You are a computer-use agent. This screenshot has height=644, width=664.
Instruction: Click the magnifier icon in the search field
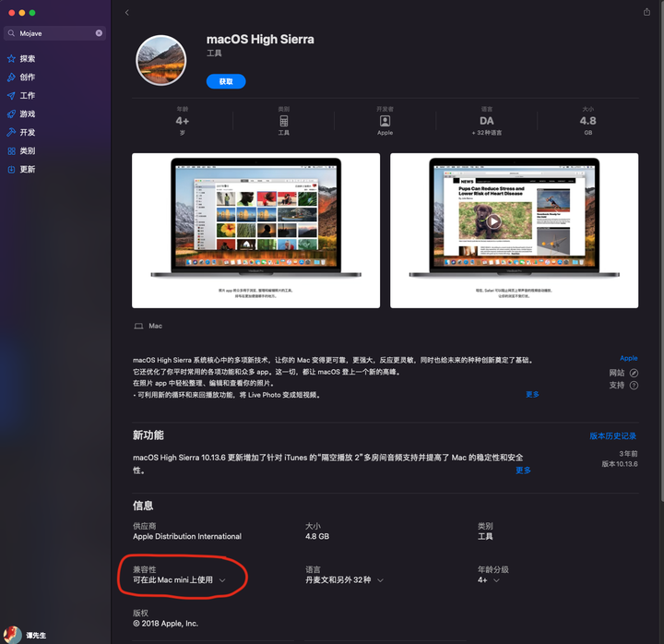coord(11,33)
